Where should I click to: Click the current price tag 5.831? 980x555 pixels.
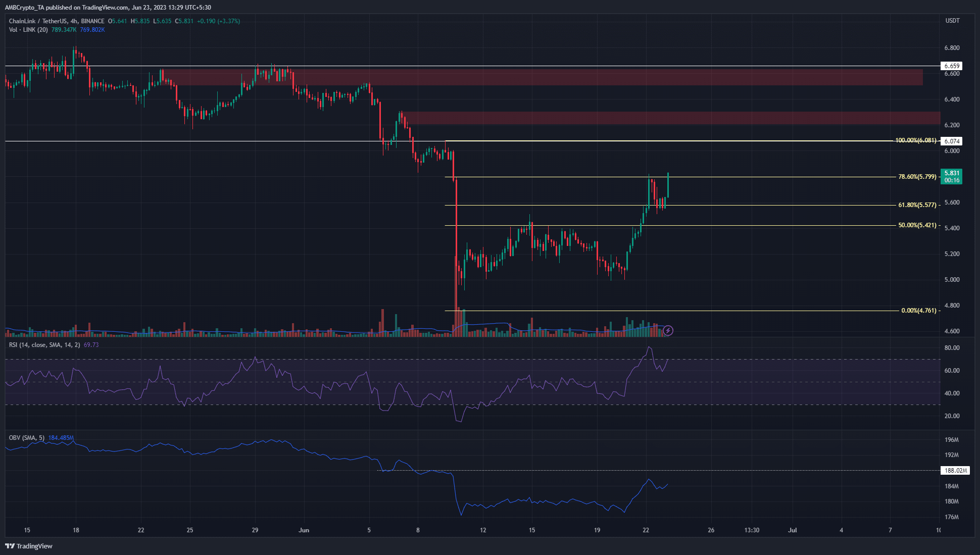tap(951, 176)
